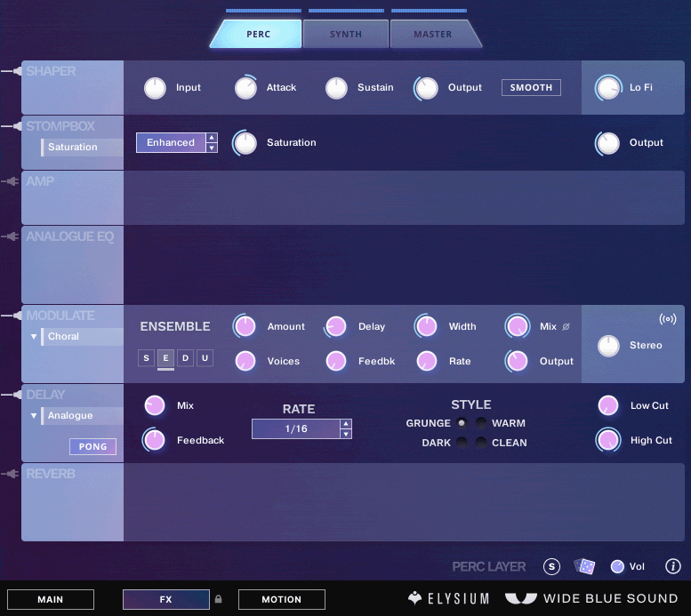Enable the Reverb plug icon
The width and height of the screenshot is (691, 616).
(11, 474)
